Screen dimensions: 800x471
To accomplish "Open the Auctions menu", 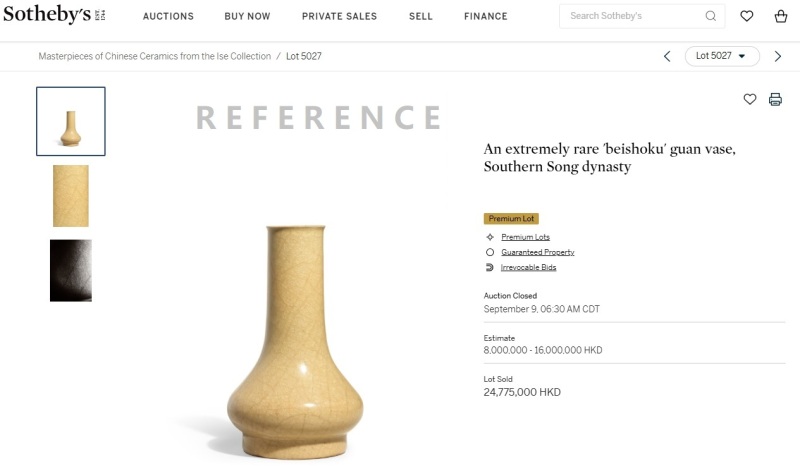I will click(x=168, y=16).
